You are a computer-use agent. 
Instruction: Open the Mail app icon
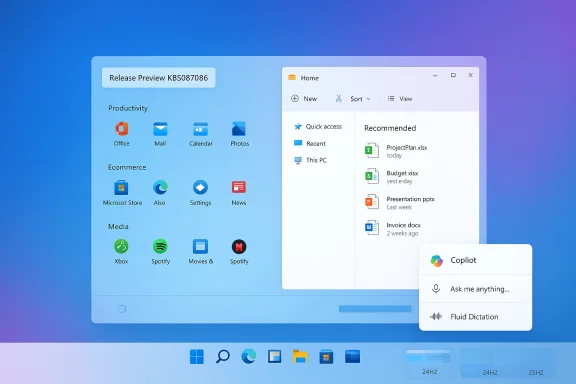click(x=160, y=129)
